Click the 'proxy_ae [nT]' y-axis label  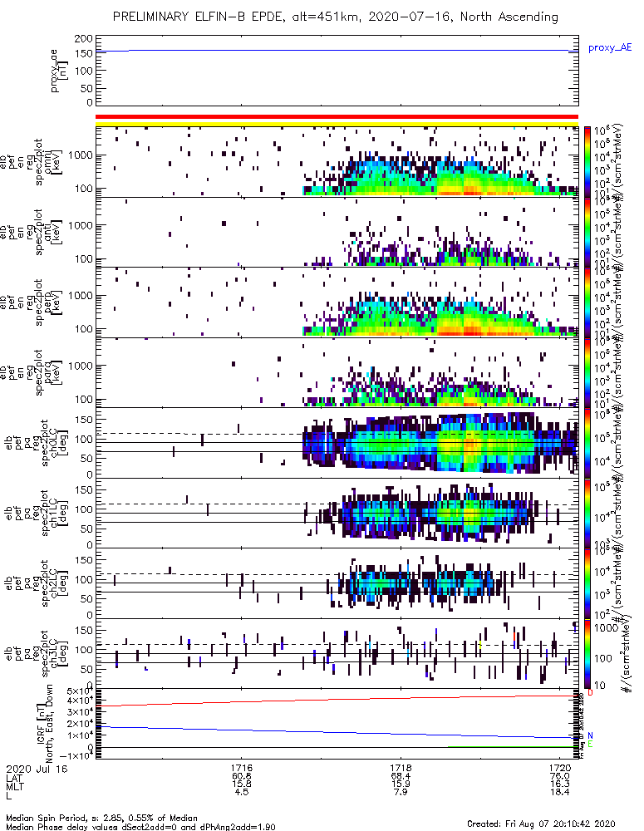point(59,71)
